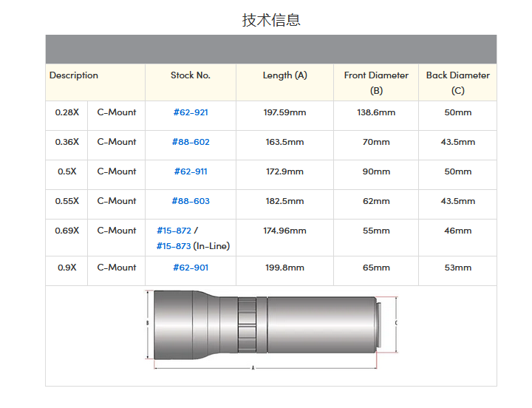Select the 53mm back diameter cell
This screenshot has height=408, width=532.
[x=457, y=268]
